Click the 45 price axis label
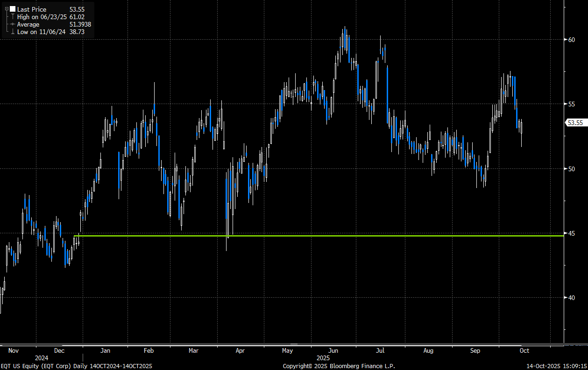 click(x=572, y=233)
